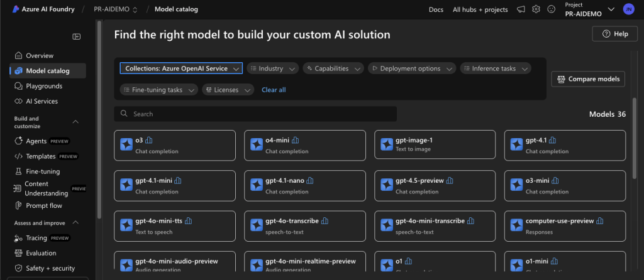The width and height of the screenshot is (644, 280).
Task: Click the Agents icon in sidebar
Action: click(18, 141)
